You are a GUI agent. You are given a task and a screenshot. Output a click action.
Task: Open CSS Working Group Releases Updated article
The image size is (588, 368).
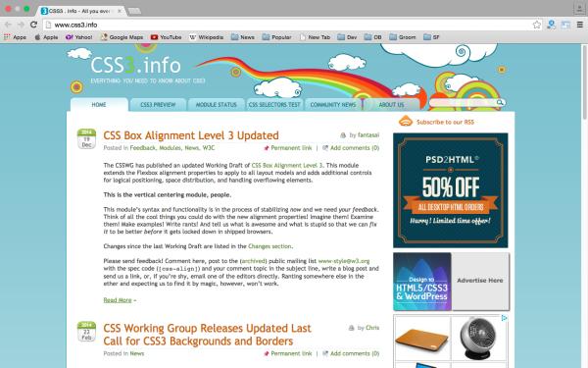[x=207, y=335]
